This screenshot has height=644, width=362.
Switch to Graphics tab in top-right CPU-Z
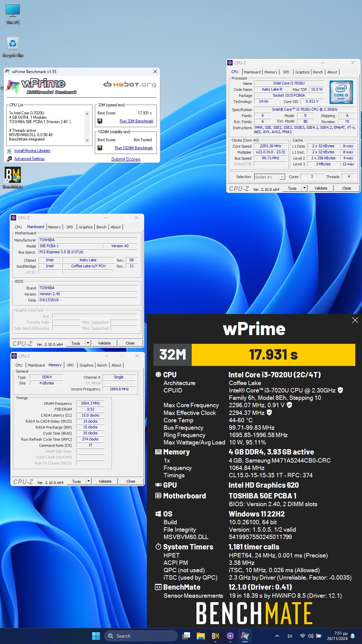[x=302, y=72]
